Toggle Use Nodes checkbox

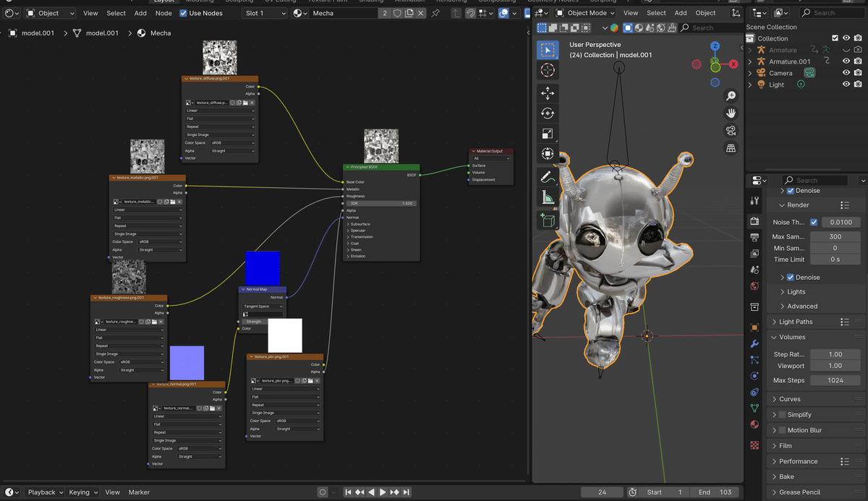[183, 13]
